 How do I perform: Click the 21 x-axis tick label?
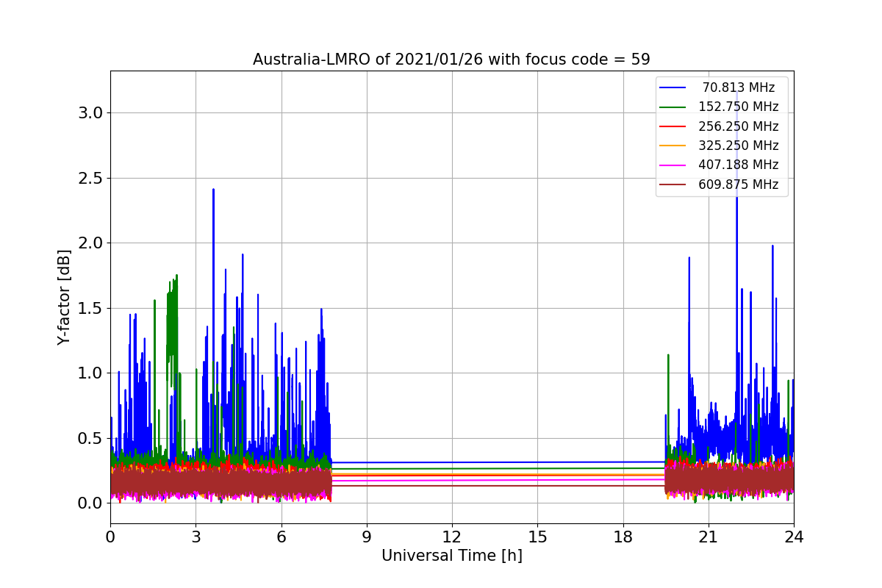(x=708, y=537)
